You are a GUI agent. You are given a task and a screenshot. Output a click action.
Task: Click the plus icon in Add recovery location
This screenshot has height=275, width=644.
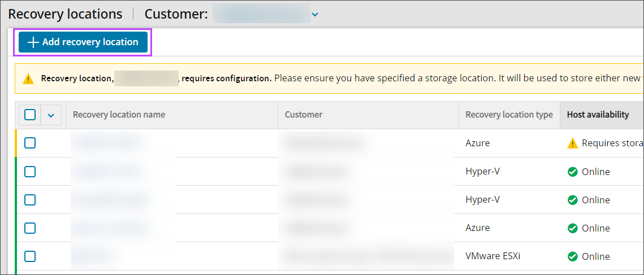point(32,42)
